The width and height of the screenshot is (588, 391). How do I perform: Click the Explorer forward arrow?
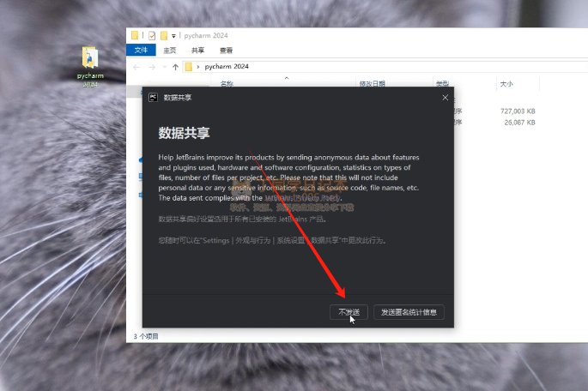point(152,67)
